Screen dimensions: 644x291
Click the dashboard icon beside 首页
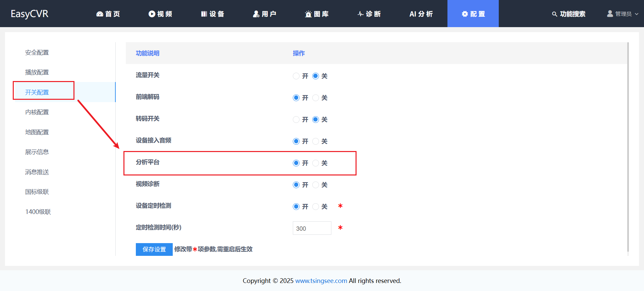pos(100,14)
